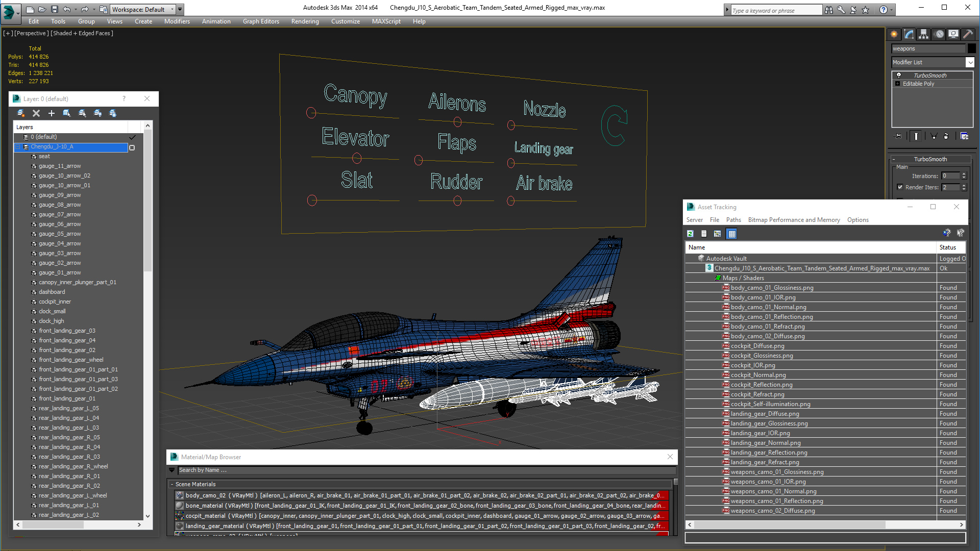Click Table View icon in Asset Tracking
980x551 pixels.
click(x=732, y=234)
